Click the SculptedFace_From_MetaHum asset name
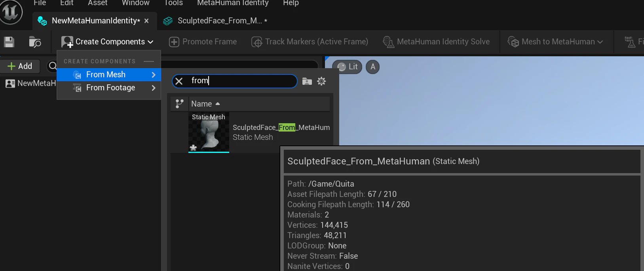Viewport: 644px width, 271px height. pos(281,128)
